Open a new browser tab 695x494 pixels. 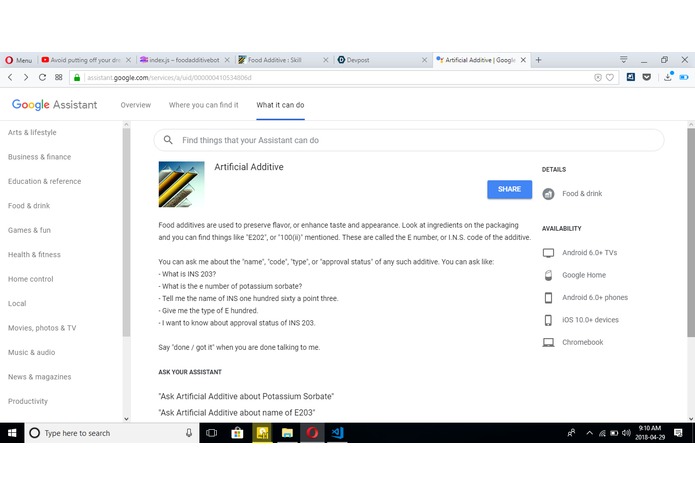(539, 60)
